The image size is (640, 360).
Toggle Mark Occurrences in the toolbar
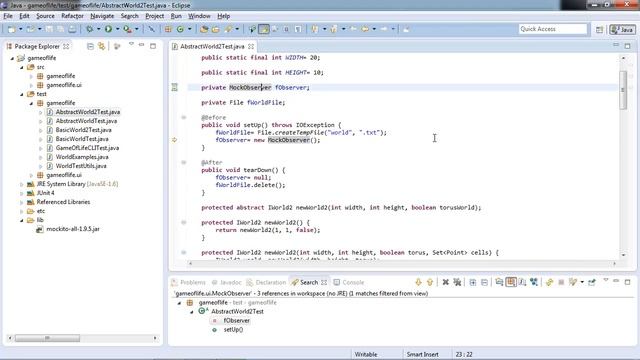(264, 29)
